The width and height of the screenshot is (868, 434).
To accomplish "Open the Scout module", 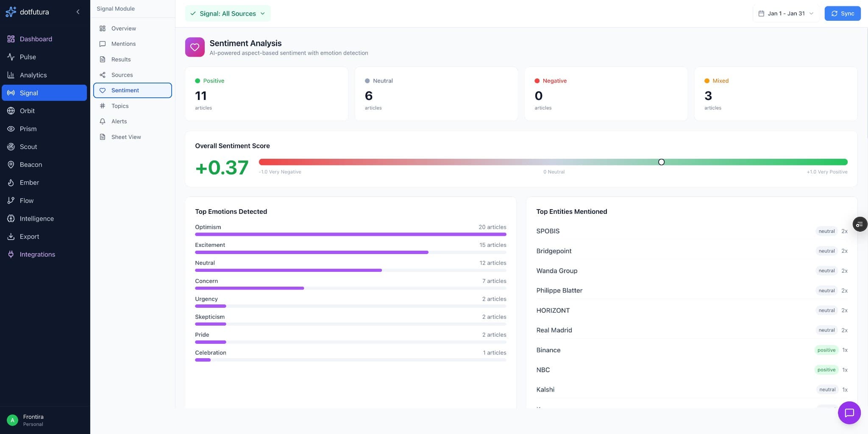I will (28, 147).
